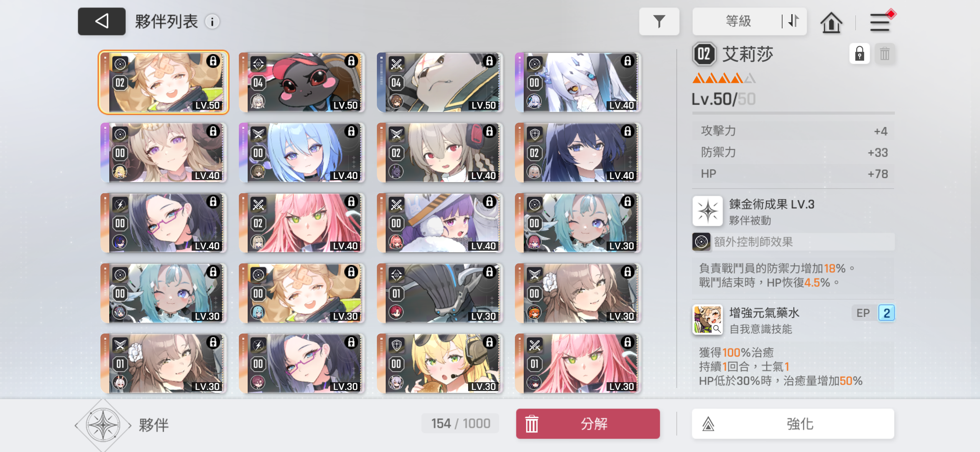This screenshot has height=452, width=980.
Task: Open the hamburger menu with red notification
Action: click(x=880, y=22)
